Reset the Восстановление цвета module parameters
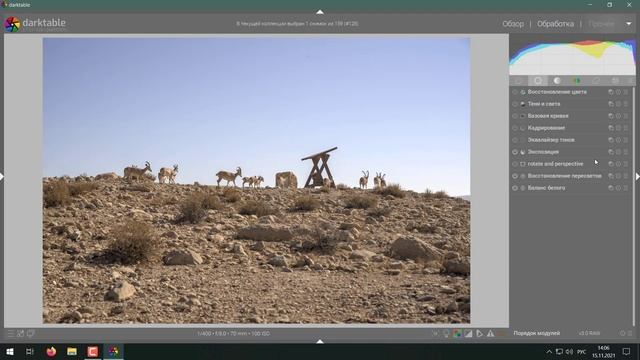The image size is (640, 360). pos(618,92)
